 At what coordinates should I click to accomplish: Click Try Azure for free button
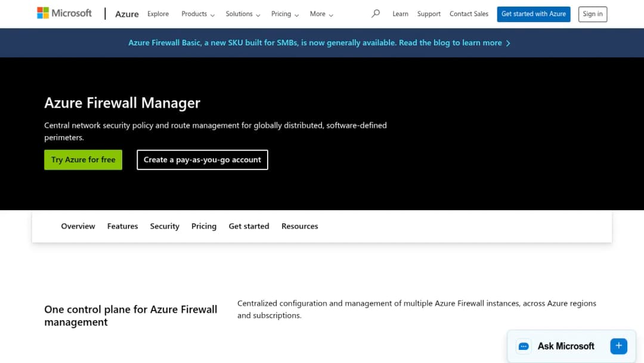tap(83, 159)
